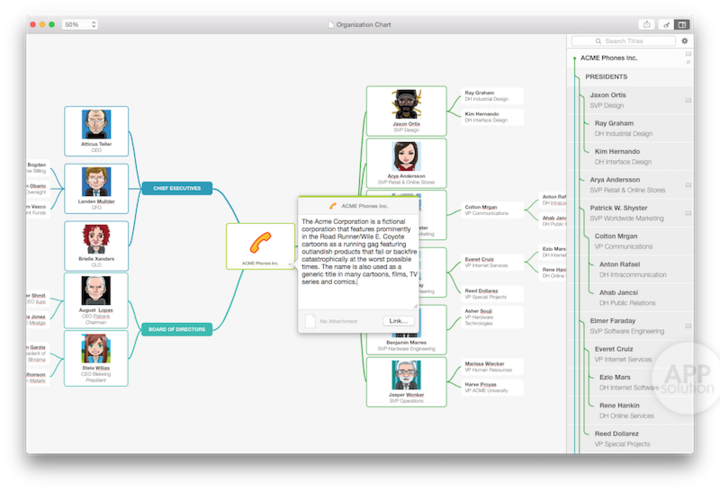Image resolution: width=720 pixels, height=491 pixels.
Task: Click the note icon beside Jaxon Ortis in outline
Action: 688,101
